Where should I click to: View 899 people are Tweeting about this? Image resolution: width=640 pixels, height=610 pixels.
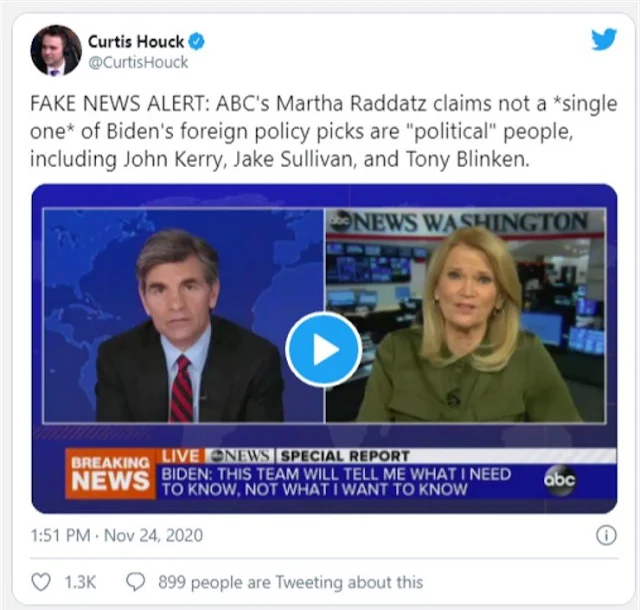coord(291,582)
